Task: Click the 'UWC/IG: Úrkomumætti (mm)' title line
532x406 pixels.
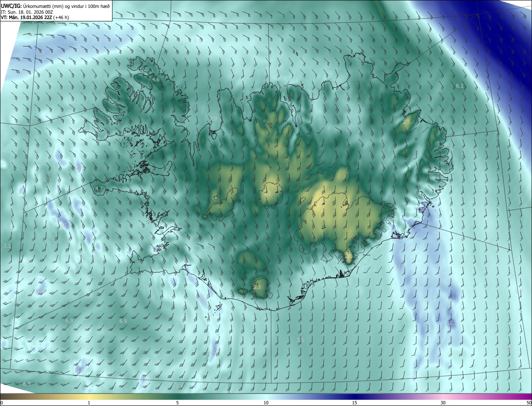Action: click(x=56, y=6)
